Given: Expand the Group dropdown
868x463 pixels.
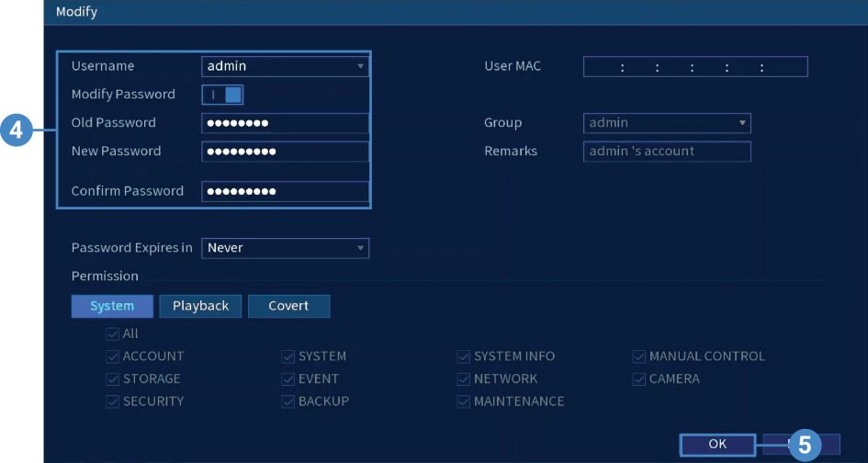Looking at the screenshot, I should [666, 123].
